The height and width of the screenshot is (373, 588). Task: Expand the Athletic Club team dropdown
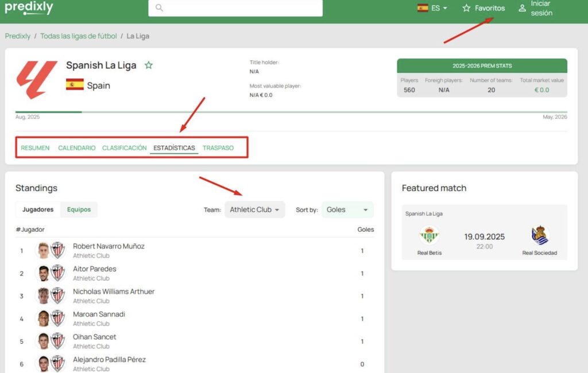tap(254, 209)
